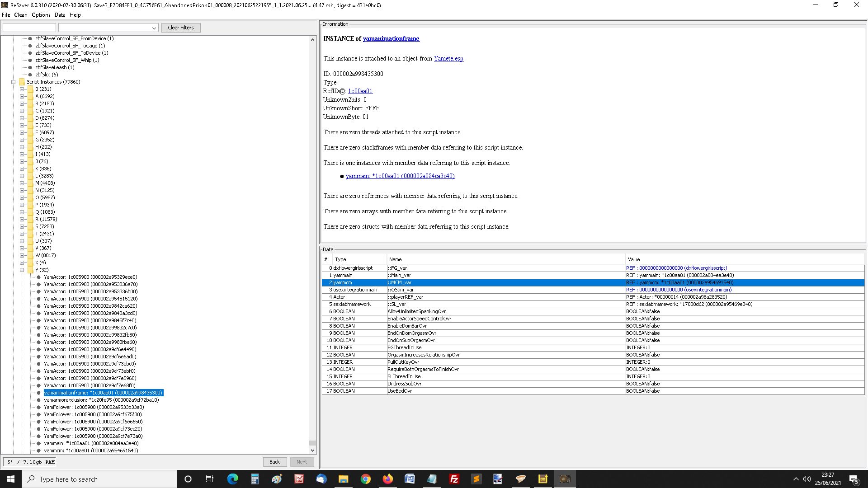The image size is (868, 488).
Task: Select the ReSaver taskbar icon
Action: (565, 479)
